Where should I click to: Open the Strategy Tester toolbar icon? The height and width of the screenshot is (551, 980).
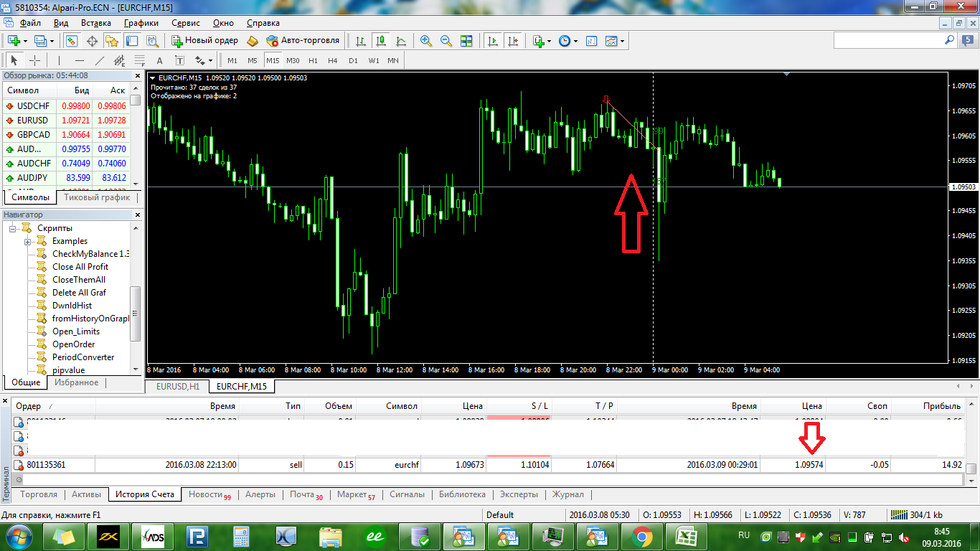pos(151,41)
